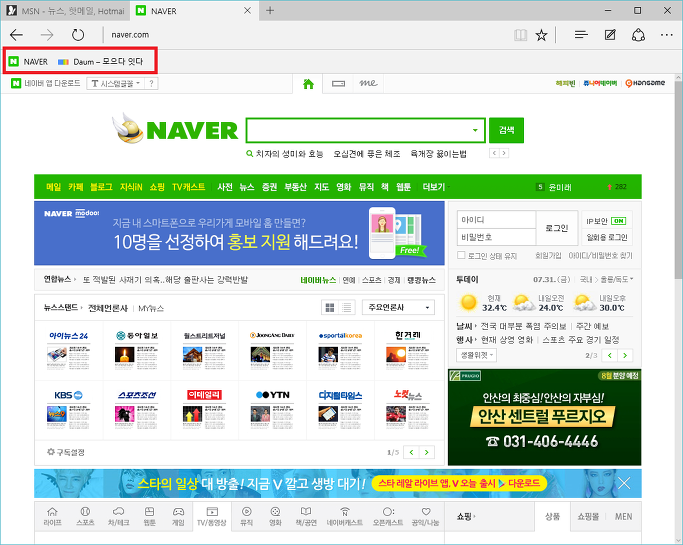Show next suggested search keywords arrow

pyautogui.click(x=504, y=153)
